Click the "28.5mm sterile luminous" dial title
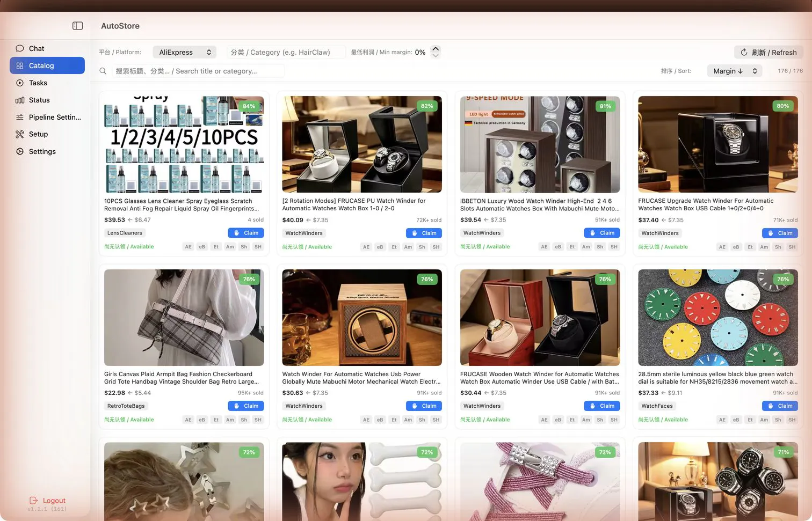Image resolution: width=812 pixels, height=521 pixels. click(x=718, y=378)
